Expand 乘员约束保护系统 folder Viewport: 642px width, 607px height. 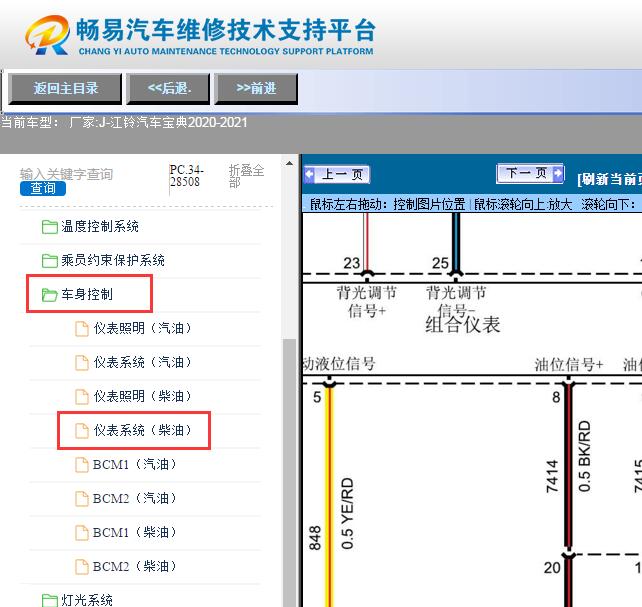click(113, 260)
